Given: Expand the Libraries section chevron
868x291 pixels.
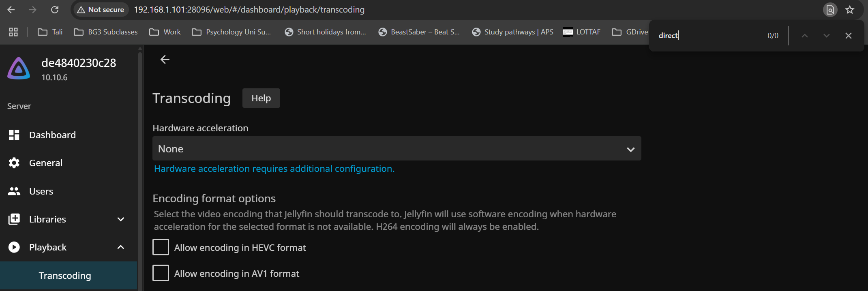Looking at the screenshot, I should pos(120,219).
